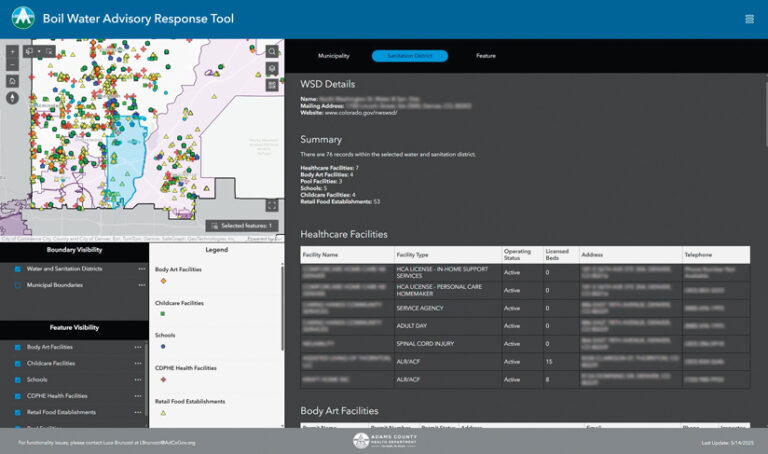The height and width of the screenshot is (454, 768).
Task: Clear map selection tool
Action: [x=49, y=51]
